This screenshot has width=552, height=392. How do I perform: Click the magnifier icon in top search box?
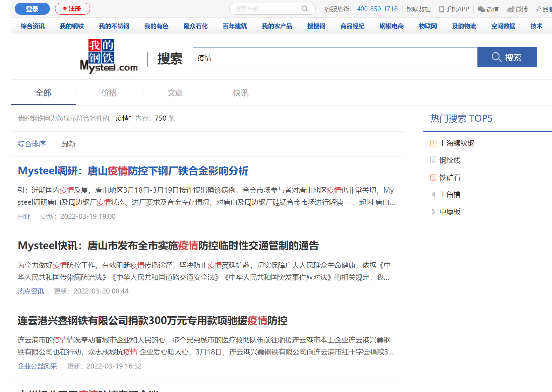click(x=305, y=9)
